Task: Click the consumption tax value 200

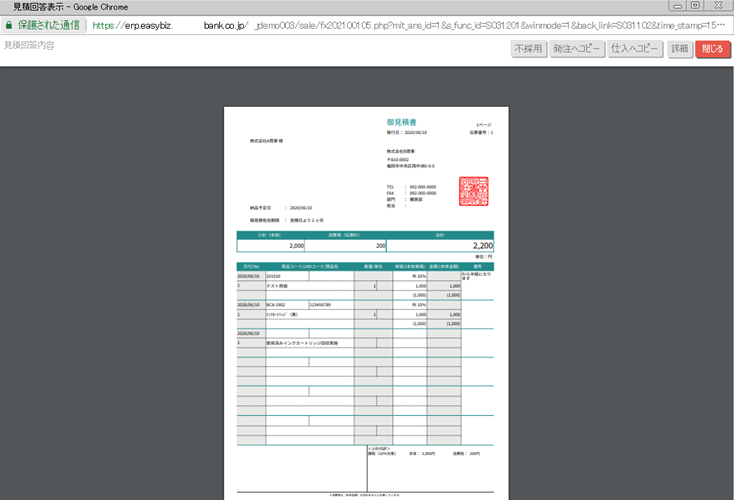Action: [x=381, y=246]
